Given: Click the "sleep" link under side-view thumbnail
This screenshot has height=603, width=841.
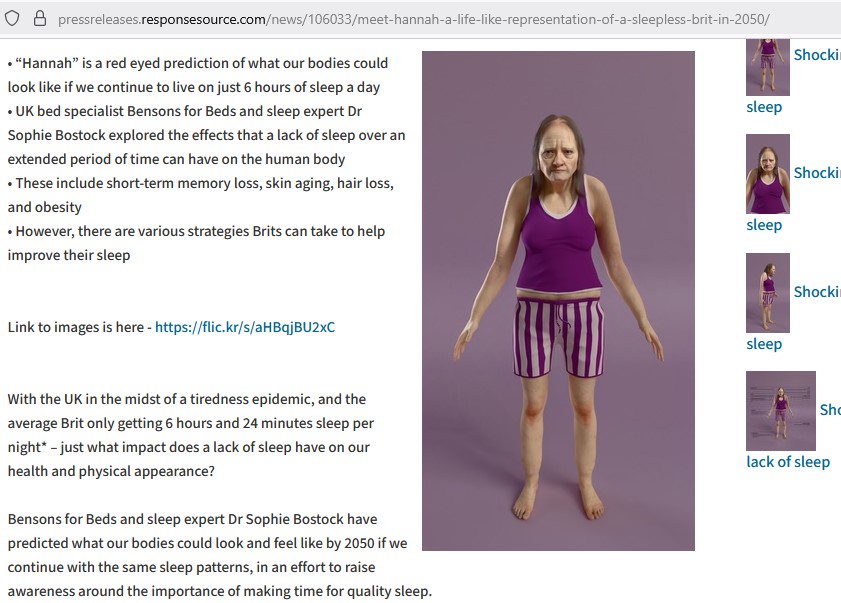Looking at the screenshot, I should pos(764,344).
